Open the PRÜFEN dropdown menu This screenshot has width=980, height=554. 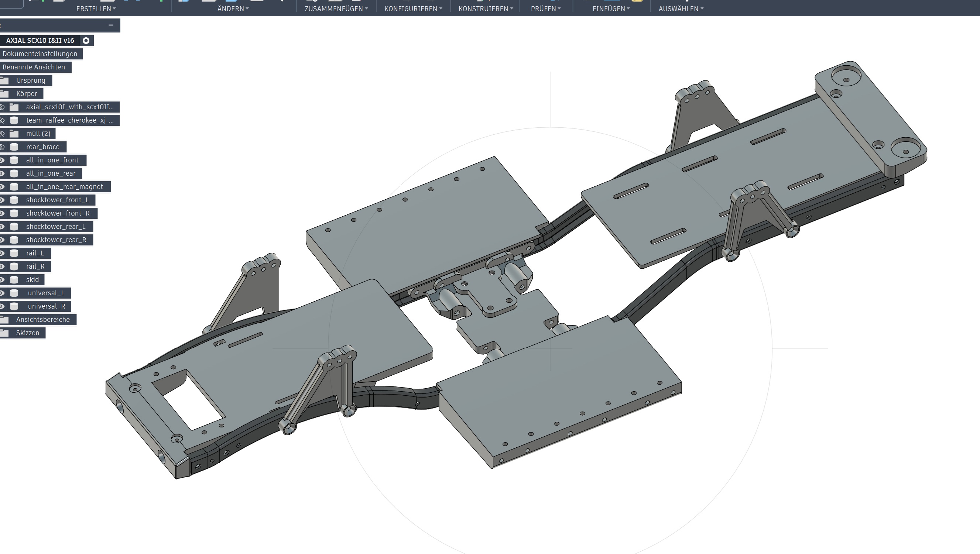546,8
